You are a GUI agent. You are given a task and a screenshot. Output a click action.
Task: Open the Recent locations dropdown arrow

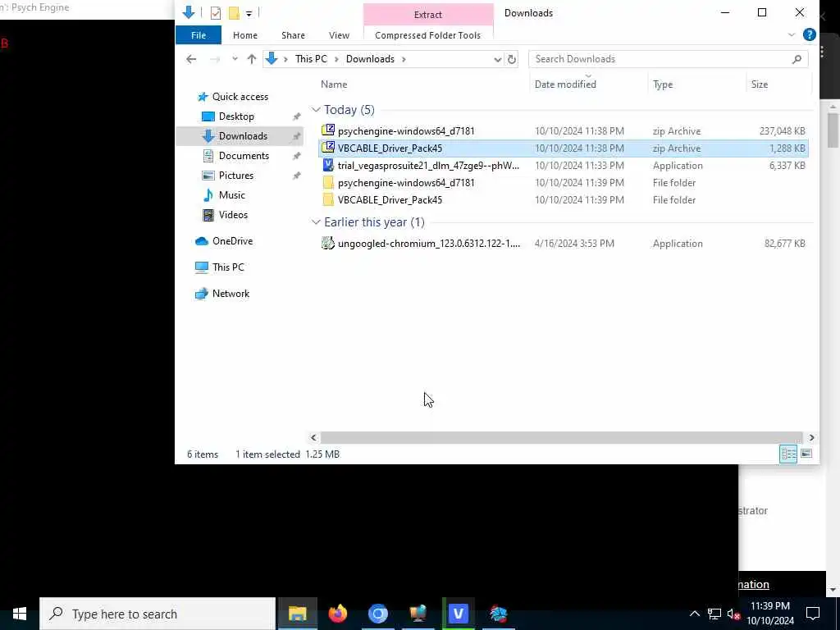235,59
